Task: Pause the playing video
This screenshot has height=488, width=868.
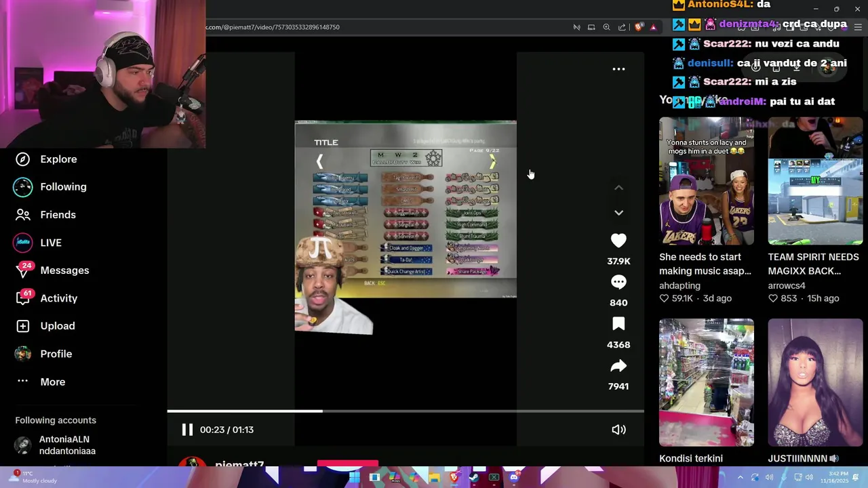Action: click(x=187, y=430)
